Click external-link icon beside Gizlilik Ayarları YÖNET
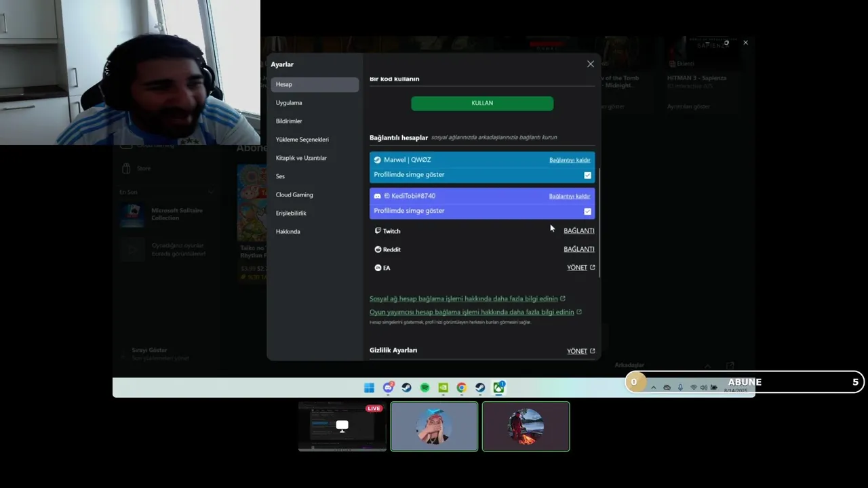 pyautogui.click(x=592, y=351)
